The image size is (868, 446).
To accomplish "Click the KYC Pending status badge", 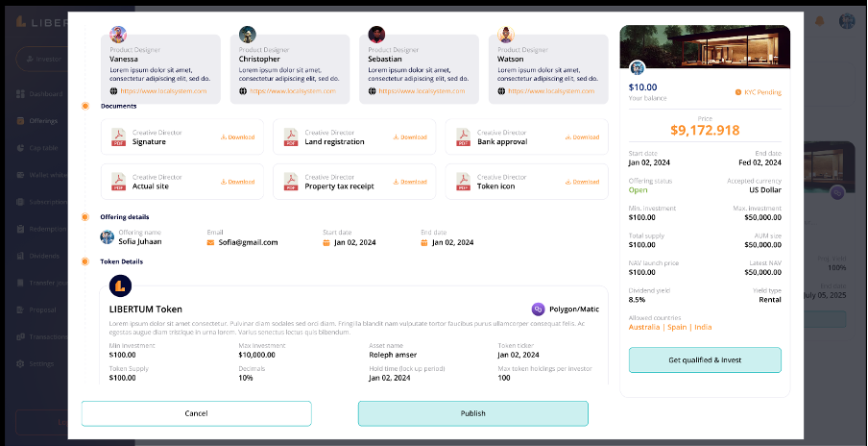I will [x=759, y=92].
